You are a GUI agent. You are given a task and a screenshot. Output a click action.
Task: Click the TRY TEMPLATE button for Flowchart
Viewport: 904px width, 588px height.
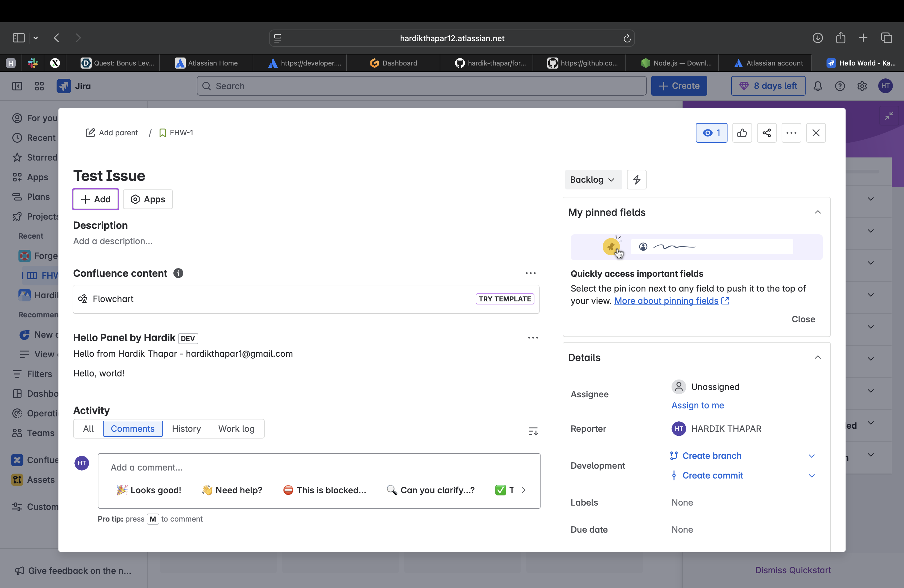coord(504,299)
